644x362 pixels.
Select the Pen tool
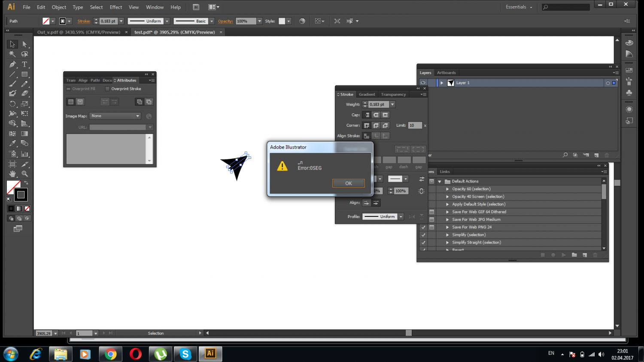point(12,64)
